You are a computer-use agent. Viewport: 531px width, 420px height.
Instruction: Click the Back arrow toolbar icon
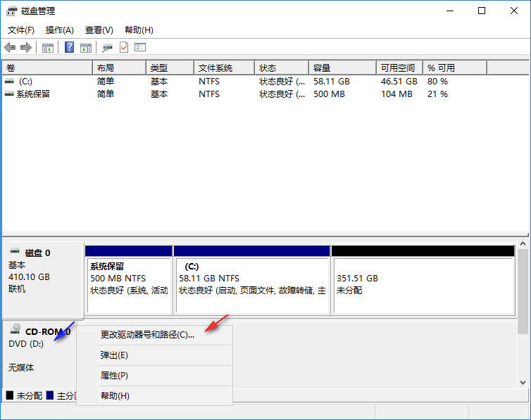[10, 48]
